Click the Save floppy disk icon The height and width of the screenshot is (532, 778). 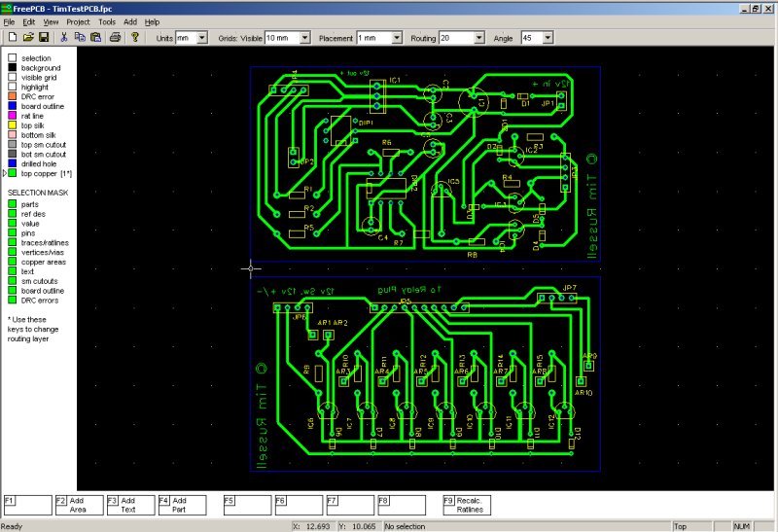(x=44, y=37)
